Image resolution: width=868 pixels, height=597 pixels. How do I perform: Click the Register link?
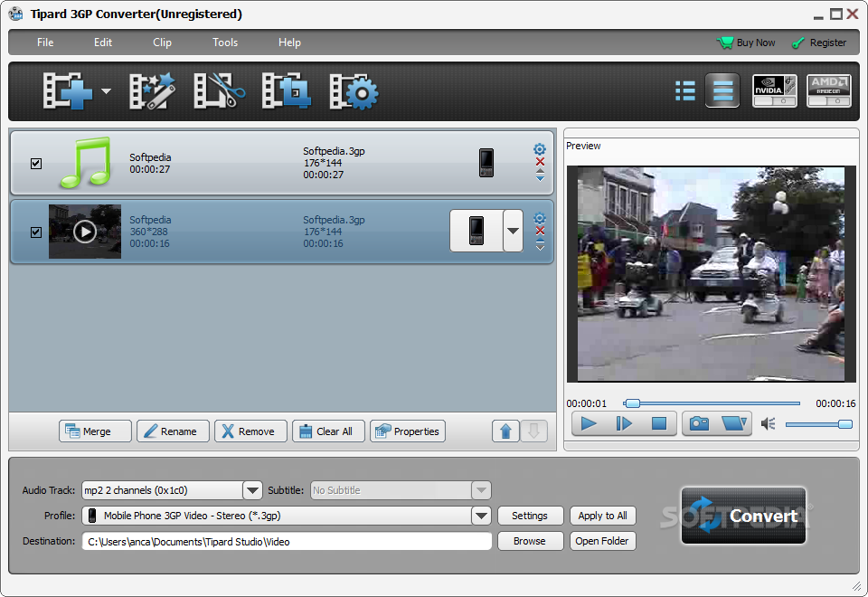(819, 43)
